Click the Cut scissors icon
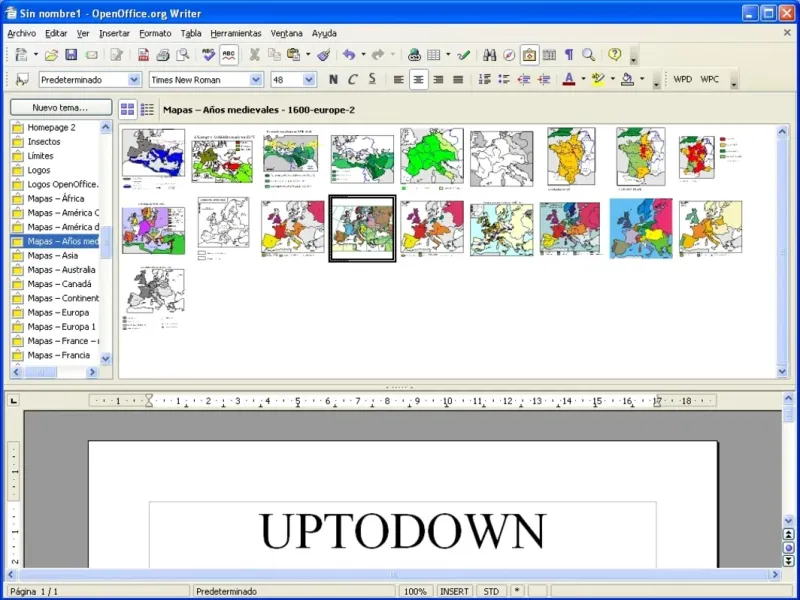 [x=254, y=55]
